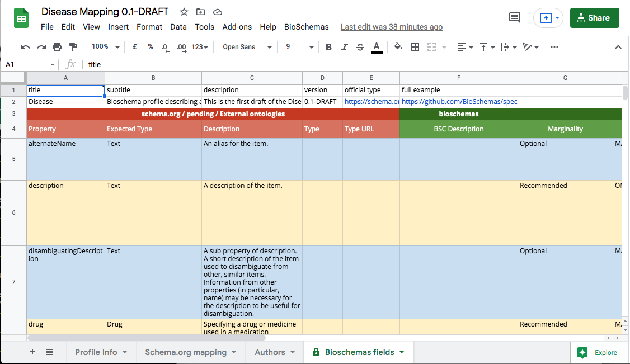630x364 pixels.
Task: Open the font family dropdown
Action: (x=246, y=47)
